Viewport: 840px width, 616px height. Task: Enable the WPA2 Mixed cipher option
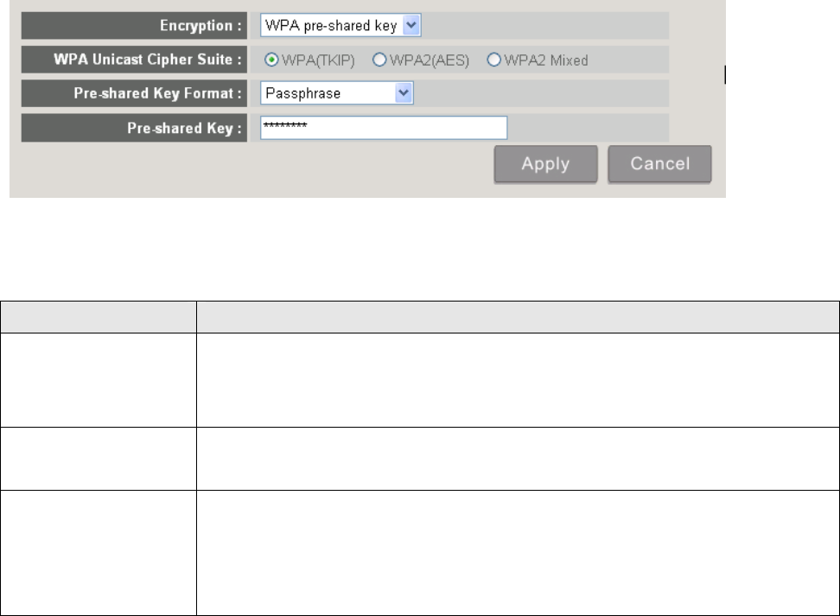494,60
